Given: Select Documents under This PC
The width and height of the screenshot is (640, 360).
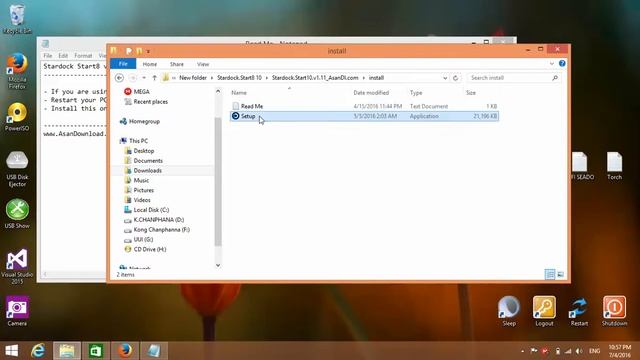Looking at the screenshot, I should point(148,160).
